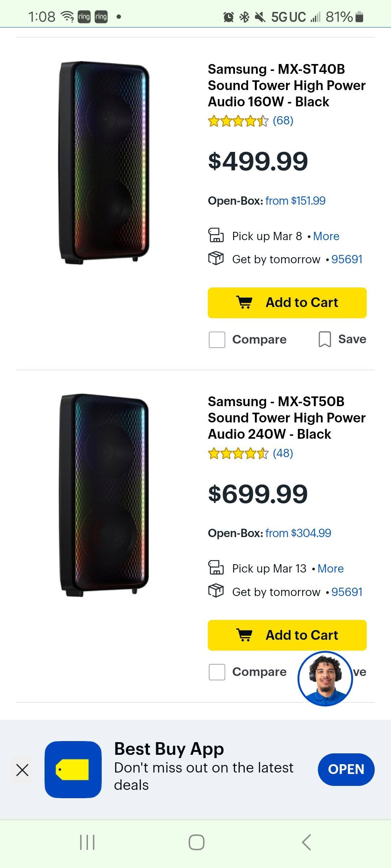View Open-Box offers from $304.99
This screenshot has height=868, width=391.
298,533
